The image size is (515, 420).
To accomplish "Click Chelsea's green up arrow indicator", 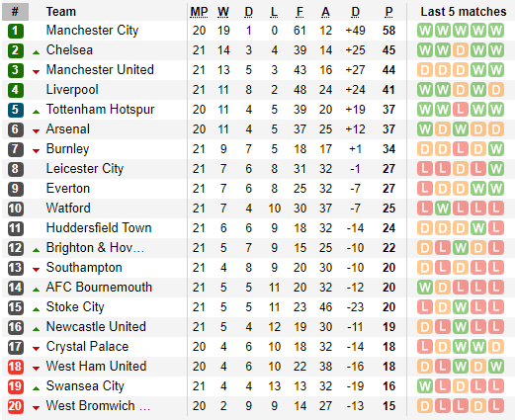I will (36, 52).
